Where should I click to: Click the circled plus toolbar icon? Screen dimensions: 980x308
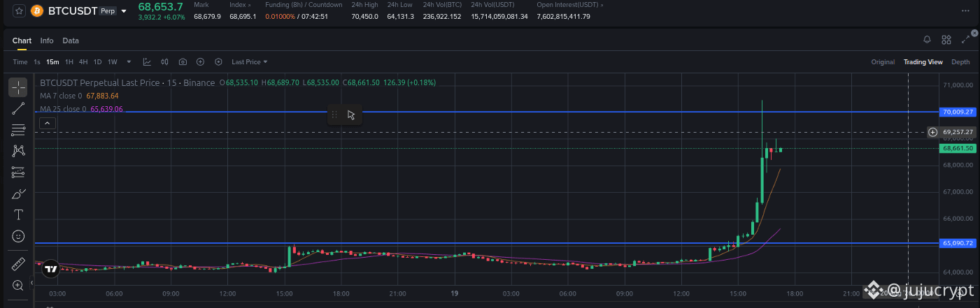pos(200,61)
